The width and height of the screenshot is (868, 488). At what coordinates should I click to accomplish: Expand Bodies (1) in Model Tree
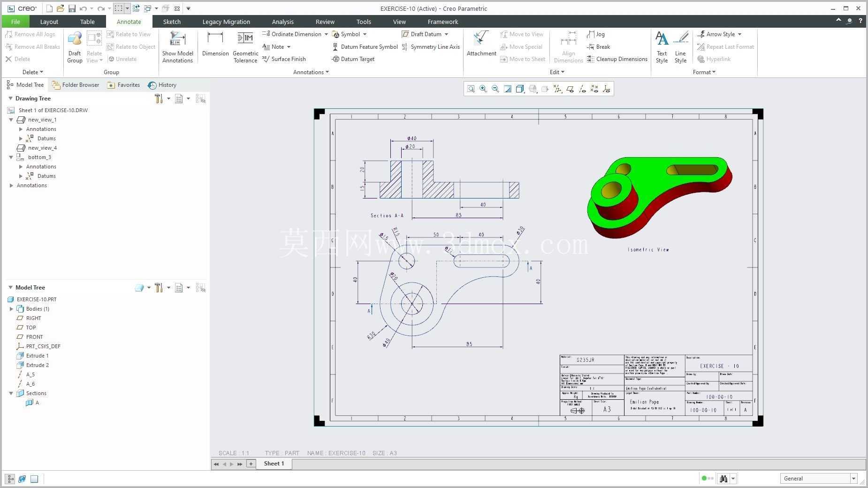tap(11, 309)
